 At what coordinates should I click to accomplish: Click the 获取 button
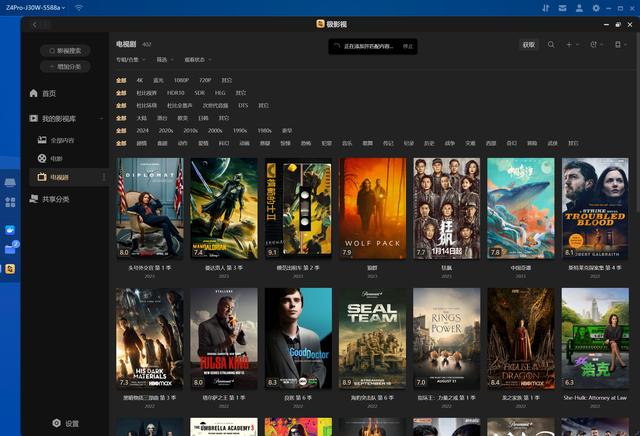click(x=529, y=44)
